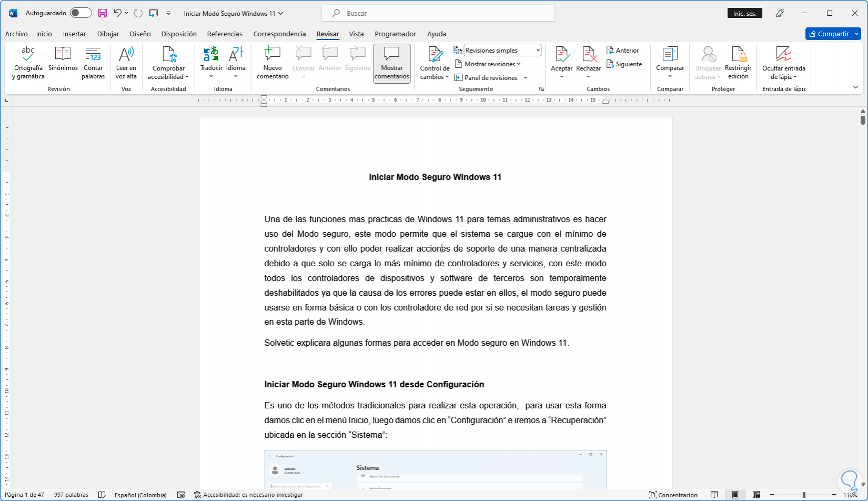Screen dimensions: 868x501
Task: Expand the Control de cambios dropdown arrow
Action: click(x=447, y=77)
